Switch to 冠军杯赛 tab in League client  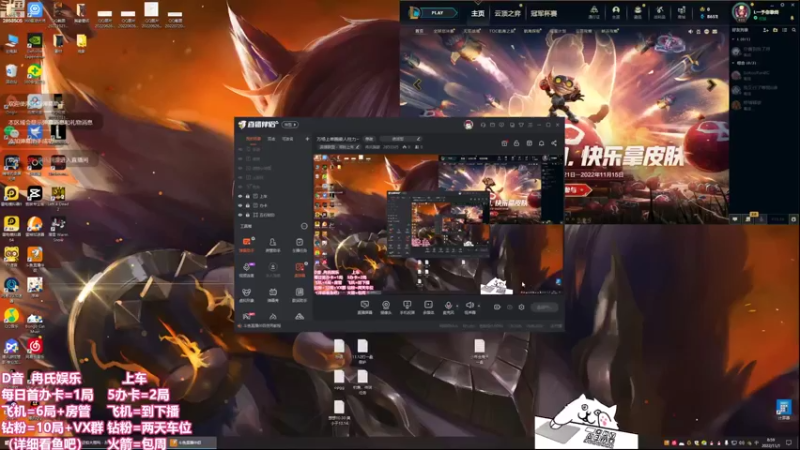click(x=543, y=13)
